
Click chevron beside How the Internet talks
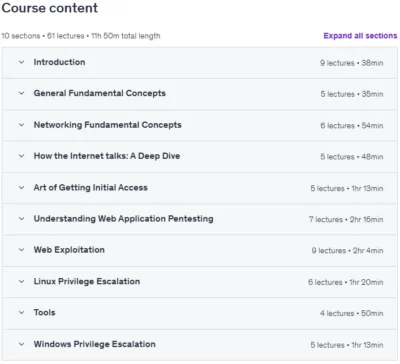(x=21, y=156)
